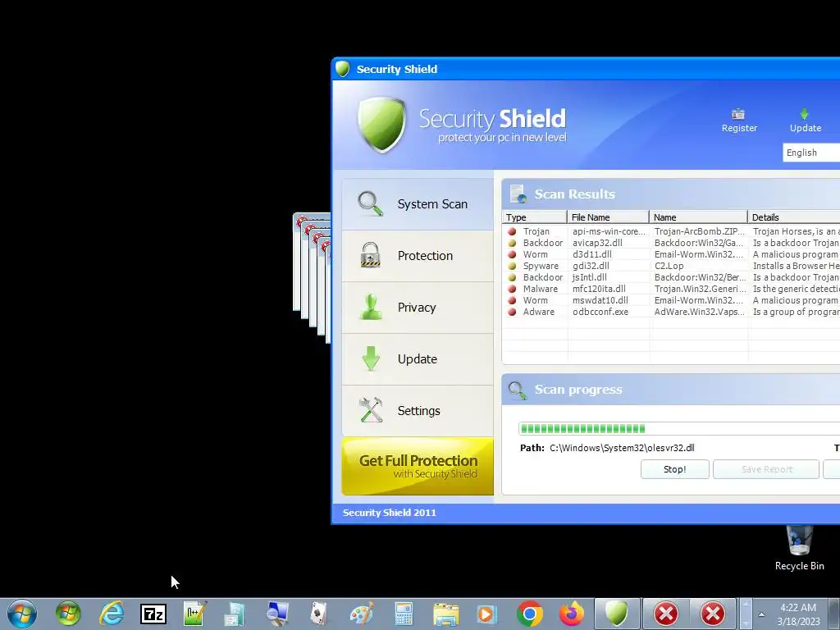Click the Stop! scan button
The height and width of the screenshot is (630, 840).
click(674, 469)
